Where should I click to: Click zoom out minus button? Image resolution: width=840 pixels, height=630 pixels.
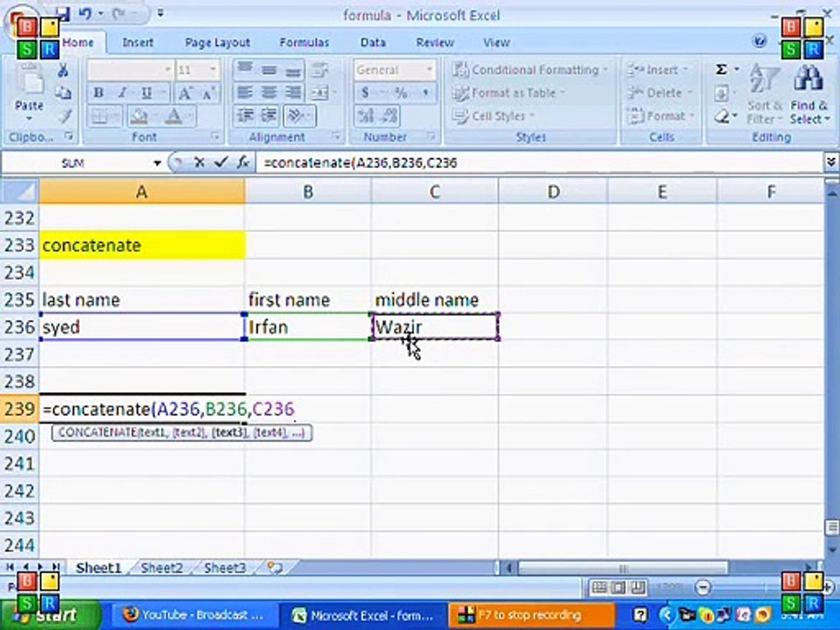pos(703,588)
